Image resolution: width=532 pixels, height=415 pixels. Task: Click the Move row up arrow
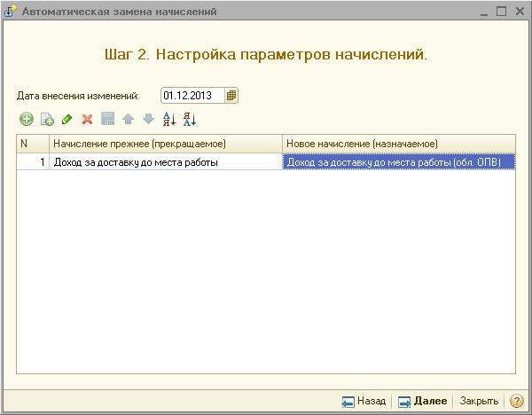(x=128, y=119)
